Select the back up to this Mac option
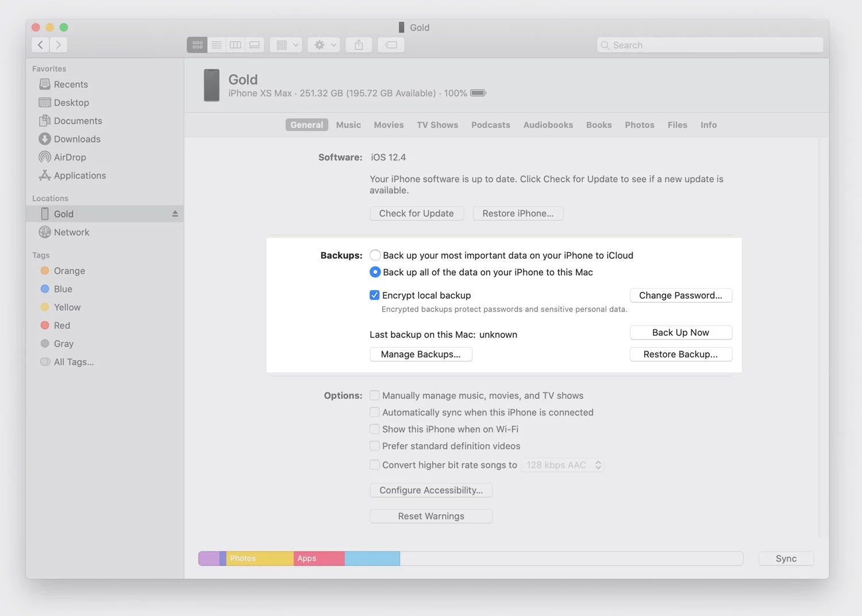 coord(375,272)
